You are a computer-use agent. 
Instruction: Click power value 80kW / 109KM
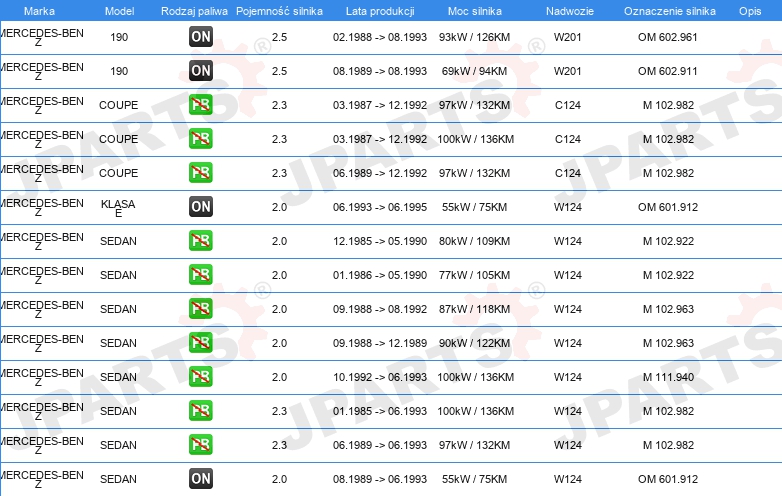click(x=474, y=241)
